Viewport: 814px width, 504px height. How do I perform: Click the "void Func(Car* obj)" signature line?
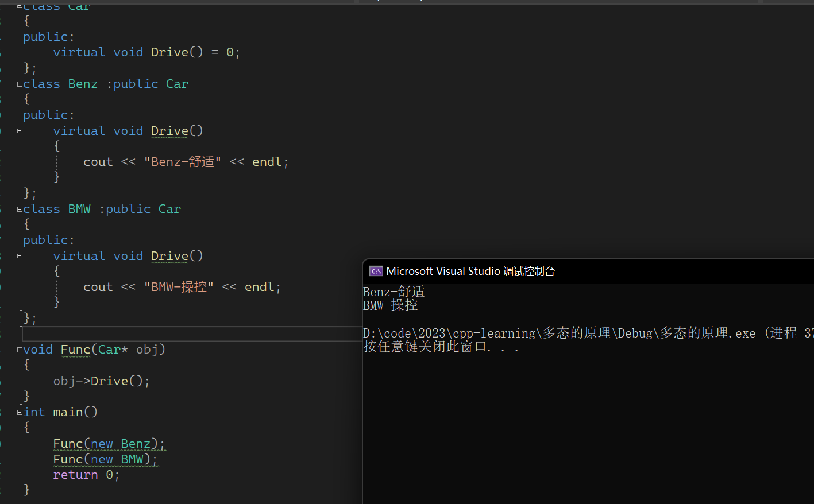[94, 350]
